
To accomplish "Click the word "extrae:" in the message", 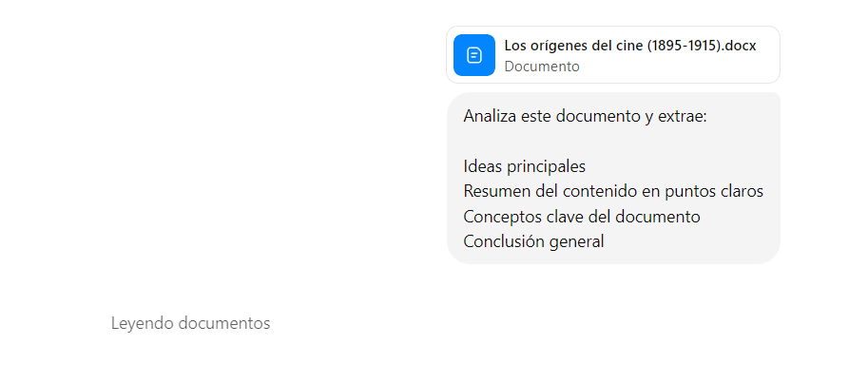I will click(682, 117).
